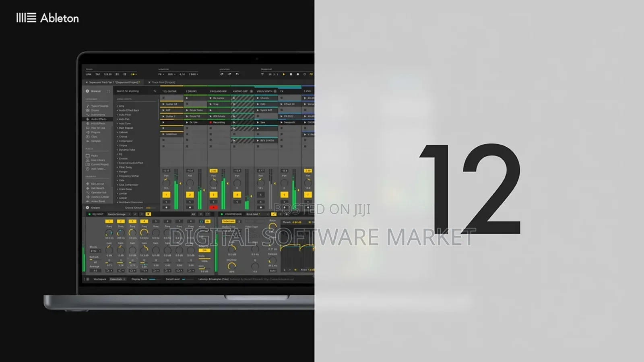Image resolution: width=644 pixels, height=362 pixels.
Task: Select the Samples category
Action: 94,141
